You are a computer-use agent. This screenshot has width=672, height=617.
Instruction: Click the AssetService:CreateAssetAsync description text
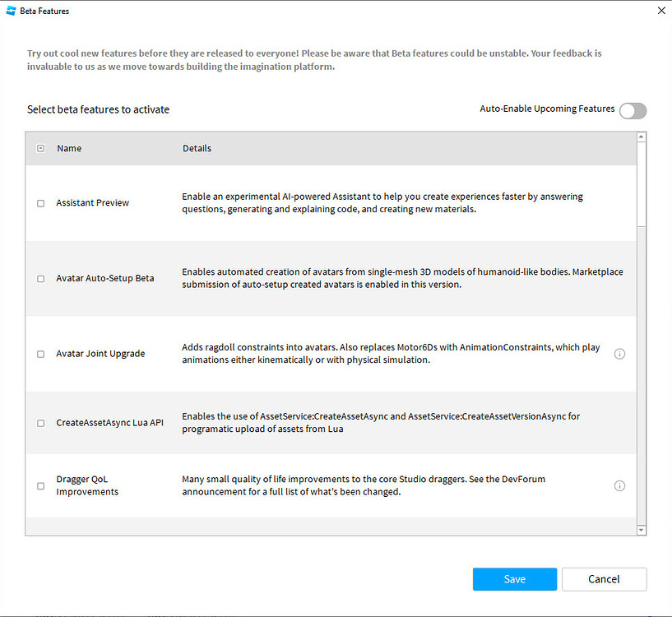[x=381, y=422]
